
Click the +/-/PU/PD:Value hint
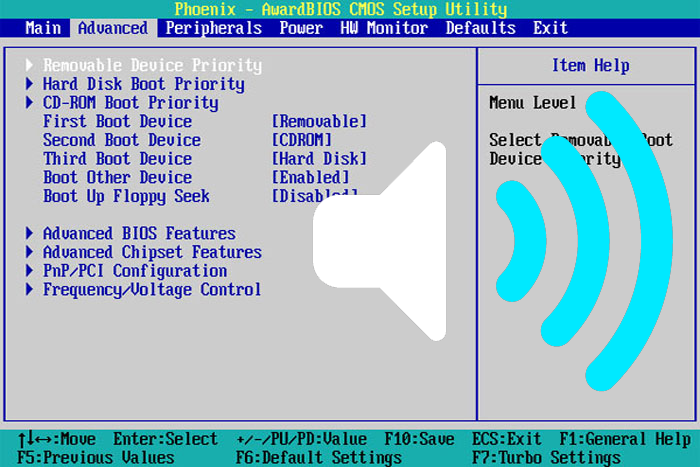point(301,439)
